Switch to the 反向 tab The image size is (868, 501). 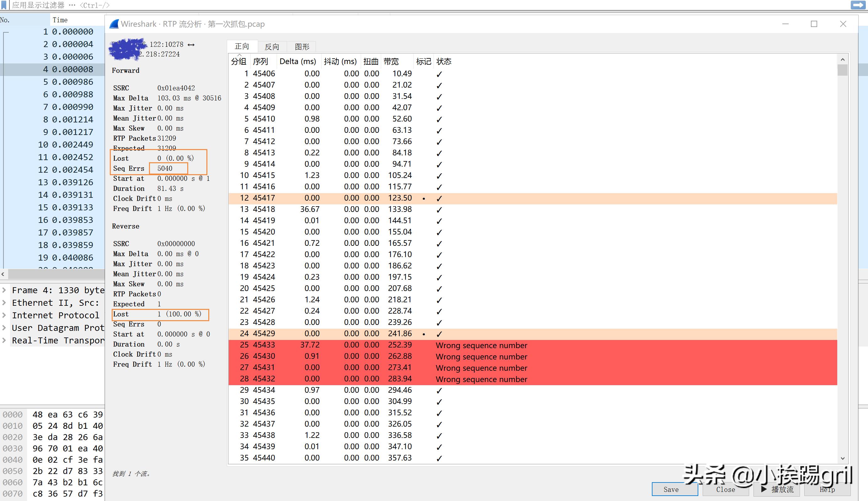(x=272, y=47)
